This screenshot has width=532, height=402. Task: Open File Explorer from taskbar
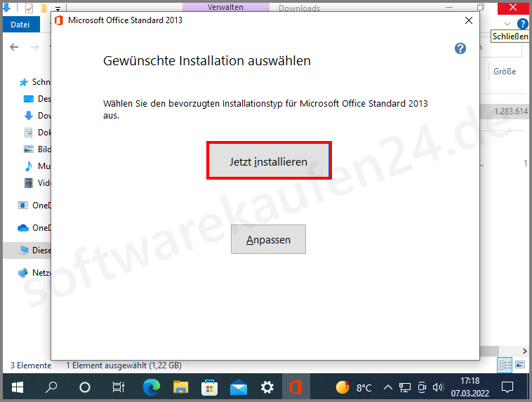[180, 387]
